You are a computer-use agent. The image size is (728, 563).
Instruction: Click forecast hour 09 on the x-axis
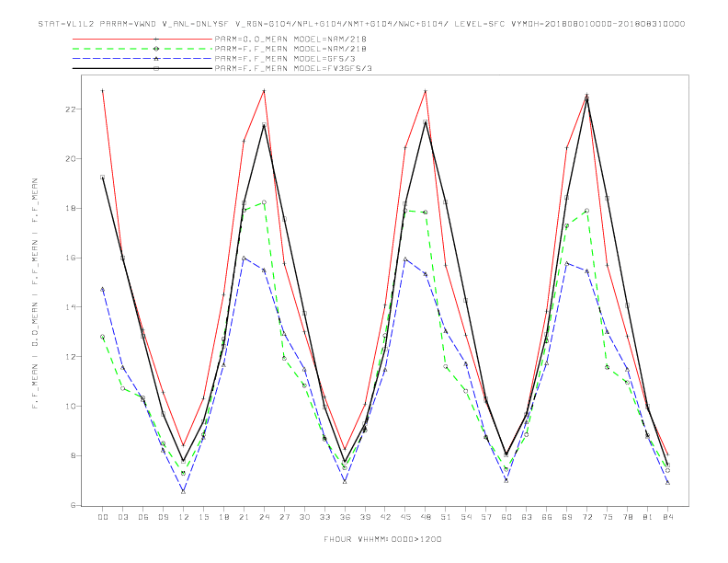click(163, 517)
